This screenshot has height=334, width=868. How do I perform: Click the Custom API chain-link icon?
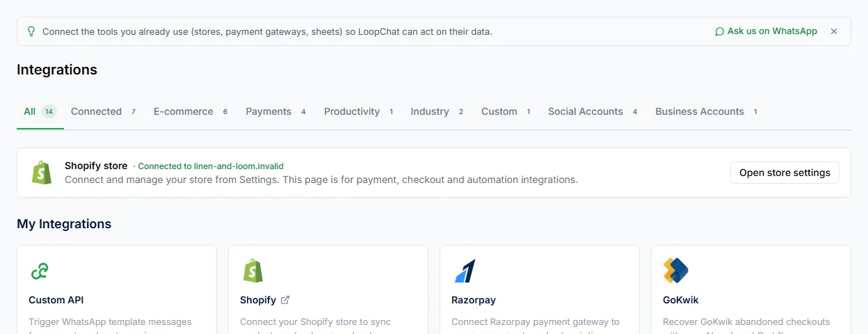click(x=40, y=271)
